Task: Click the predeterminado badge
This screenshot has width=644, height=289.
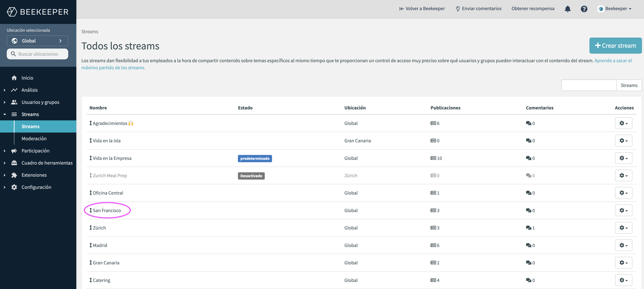Action: tap(255, 158)
